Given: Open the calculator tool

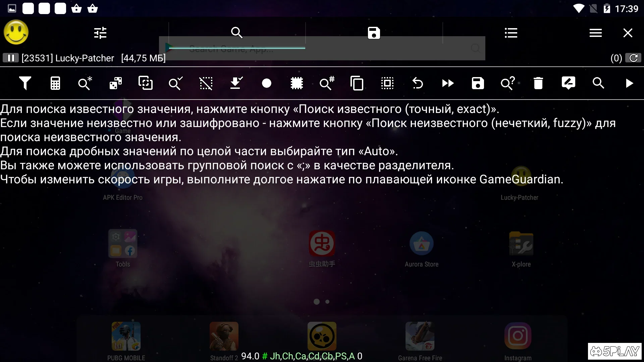Looking at the screenshot, I should pos(55,83).
